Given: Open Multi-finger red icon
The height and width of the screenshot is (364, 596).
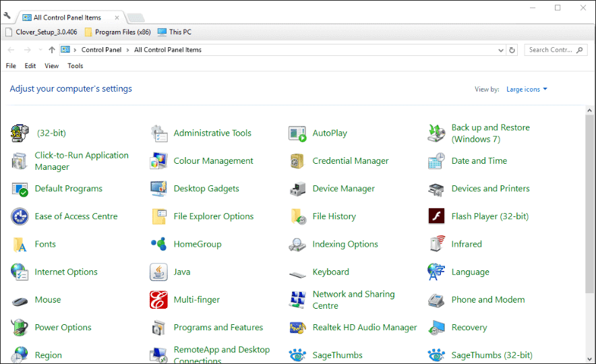Looking at the screenshot, I should click(x=159, y=300).
